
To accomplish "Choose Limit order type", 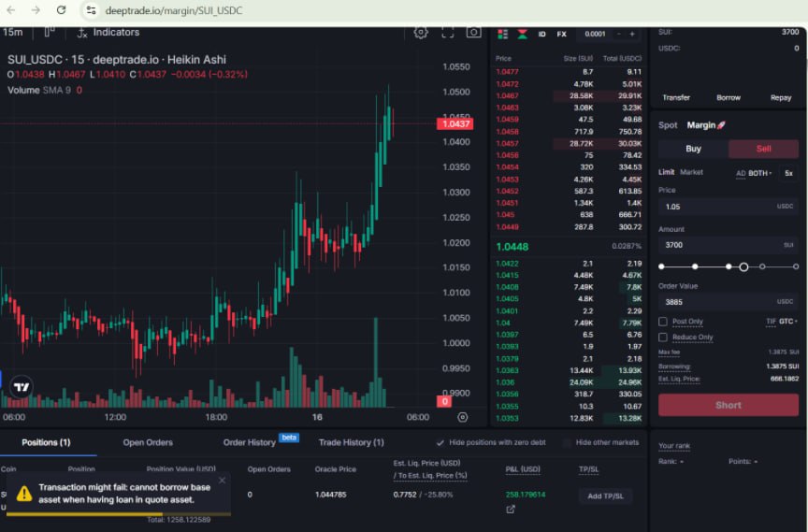I will [x=666, y=172].
